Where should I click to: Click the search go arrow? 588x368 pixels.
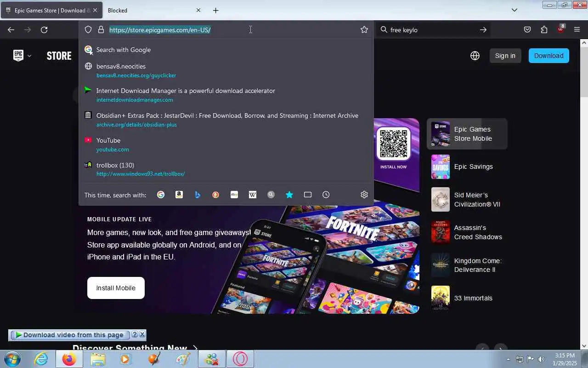(x=483, y=30)
